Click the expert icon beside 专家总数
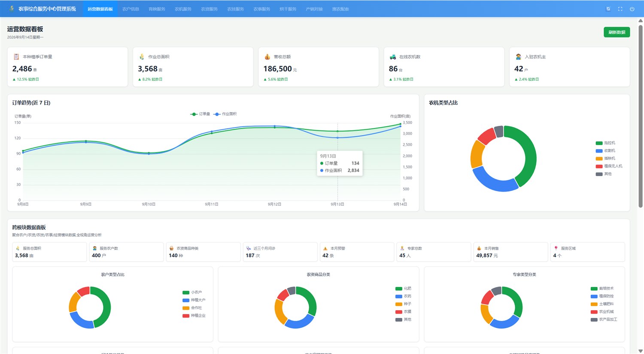Viewport: 644px width, 354px height. coord(402,248)
